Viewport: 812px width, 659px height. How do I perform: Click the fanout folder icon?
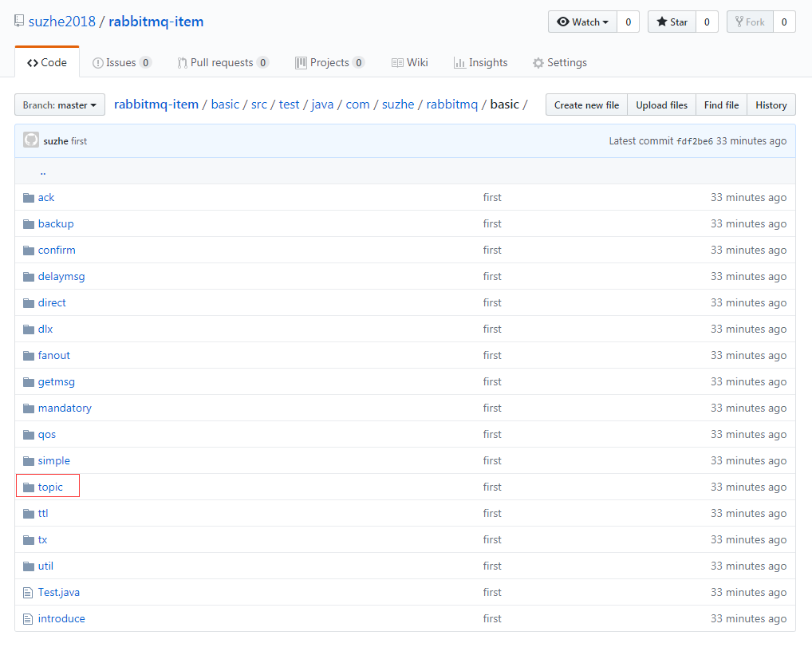(29, 356)
